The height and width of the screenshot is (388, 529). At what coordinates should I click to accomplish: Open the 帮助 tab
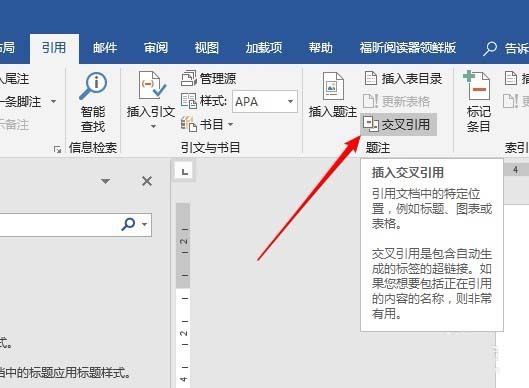[x=321, y=48]
